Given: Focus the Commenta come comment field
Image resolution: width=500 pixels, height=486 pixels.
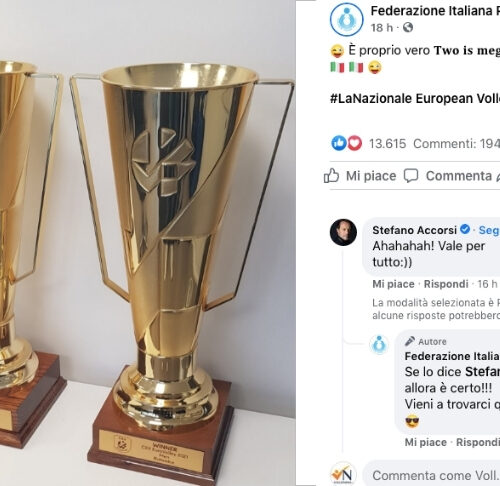Looking at the screenshot, I should pos(431,475).
